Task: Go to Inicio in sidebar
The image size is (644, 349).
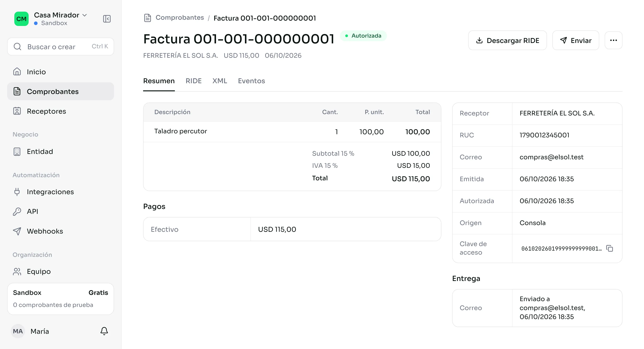Action: [x=61, y=72]
